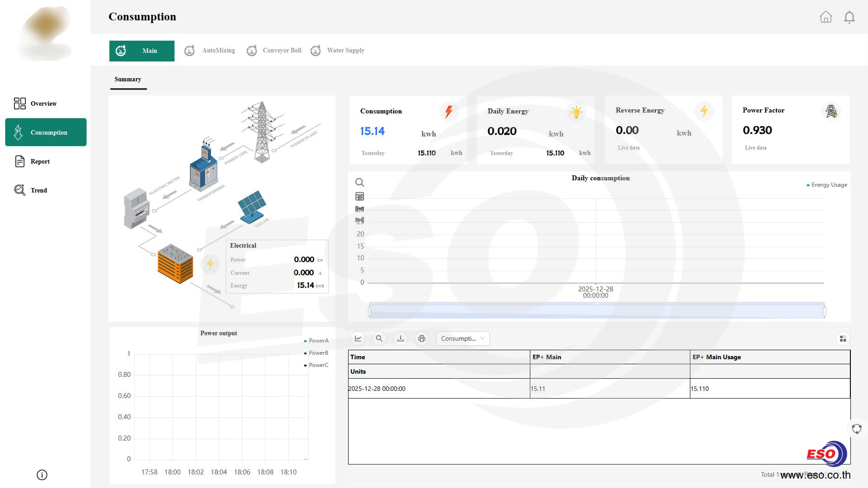This screenshot has height=488, width=868.
Task: Open the notifications bell
Action: pyautogui.click(x=849, y=17)
